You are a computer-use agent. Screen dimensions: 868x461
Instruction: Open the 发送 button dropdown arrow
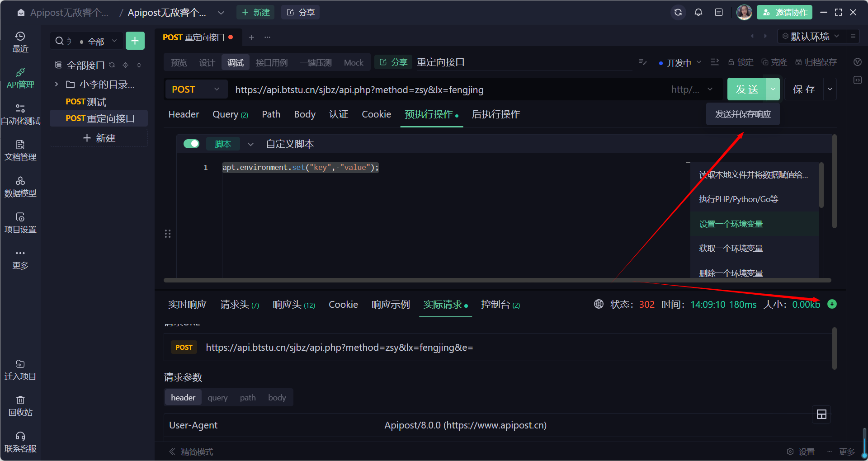point(773,89)
